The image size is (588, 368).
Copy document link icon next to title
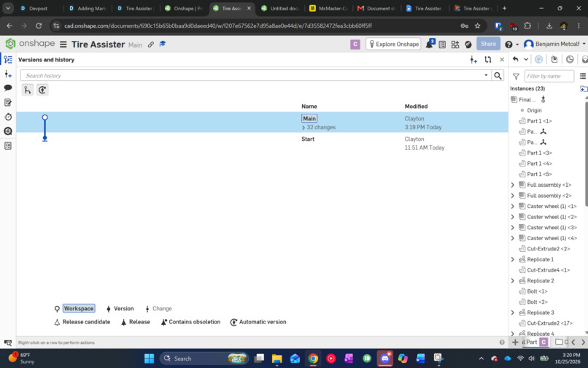pyautogui.click(x=151, y=45)
